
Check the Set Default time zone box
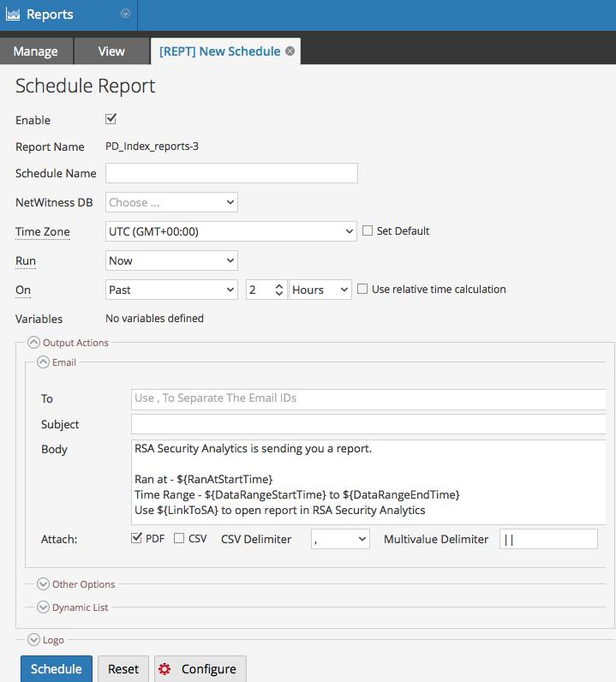(x=368, y=230)
